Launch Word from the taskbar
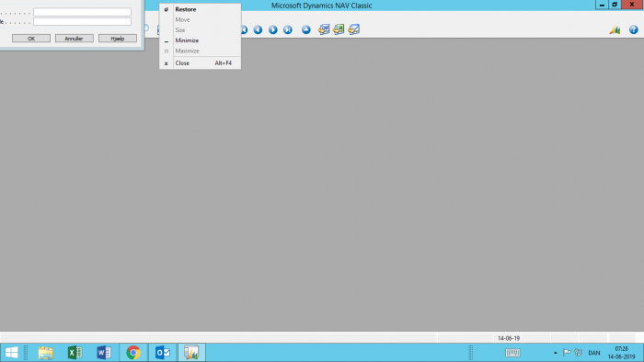644x362 pixels. coord(104,353)
